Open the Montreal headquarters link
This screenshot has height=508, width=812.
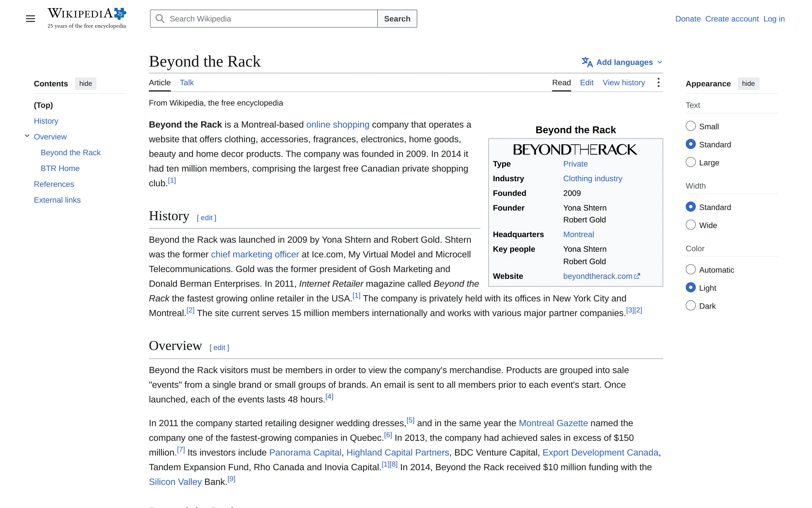click(x=579, y=235)
